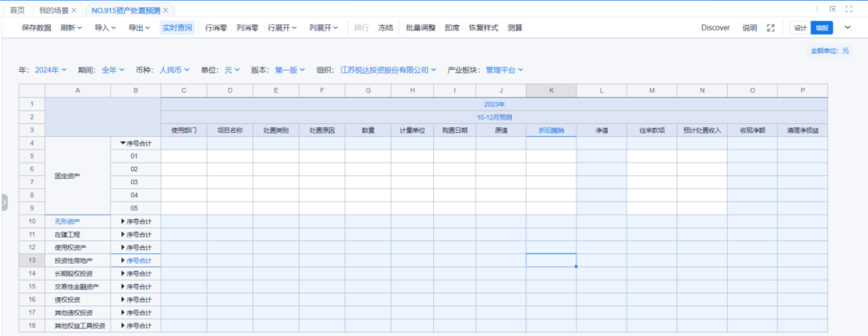Switch to 设计 mode
Image resolution: width=868 pixels, height=336 pixels.
[800, 28]
